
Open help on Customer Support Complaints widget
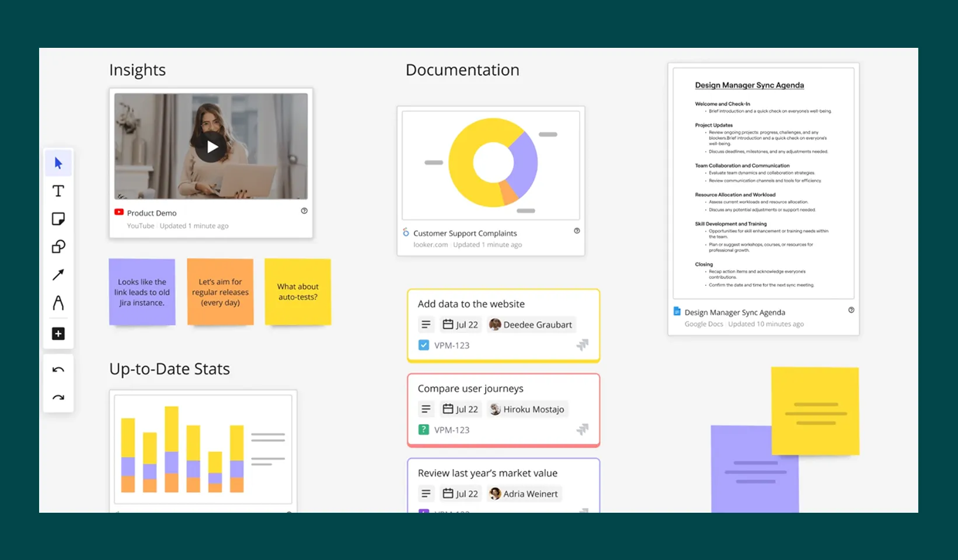click(577, 231)
